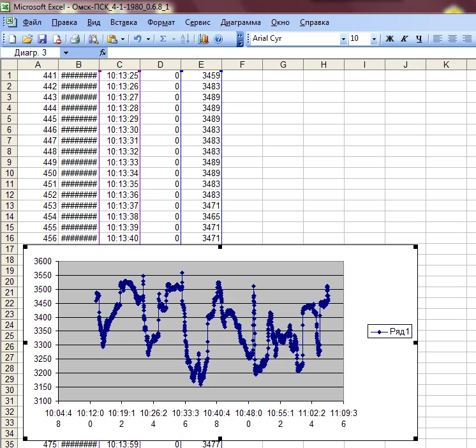Click the center alignment button
This screenshot has height=448, width=476.
pyautogui.click(x=452, y=39)
